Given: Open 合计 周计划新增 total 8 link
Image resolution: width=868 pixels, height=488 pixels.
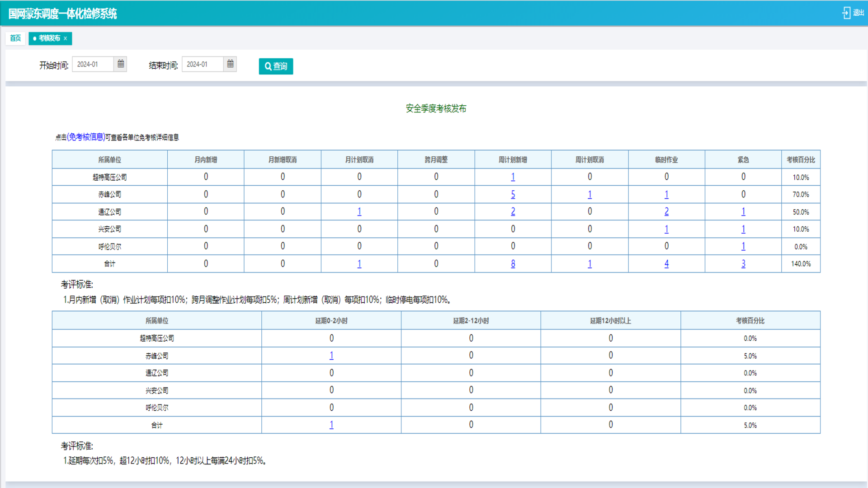Looking at the screenshot, I should click(x=513, y=264).
